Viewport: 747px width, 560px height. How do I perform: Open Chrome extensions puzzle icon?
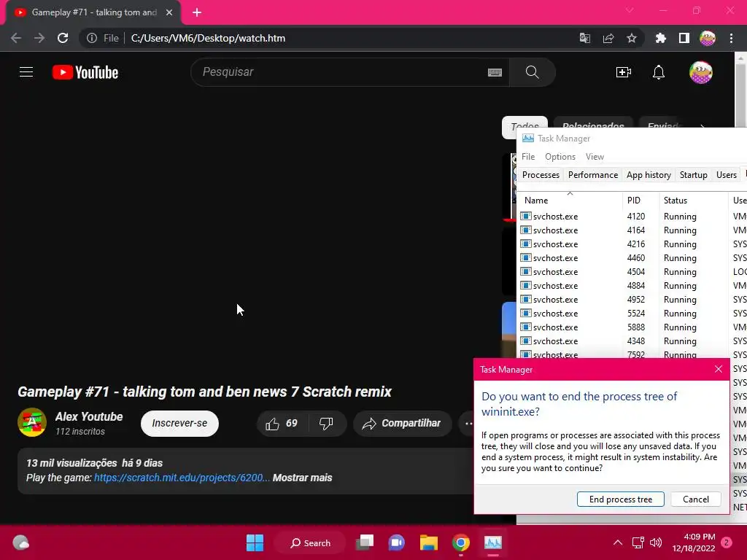pos(660,38)
